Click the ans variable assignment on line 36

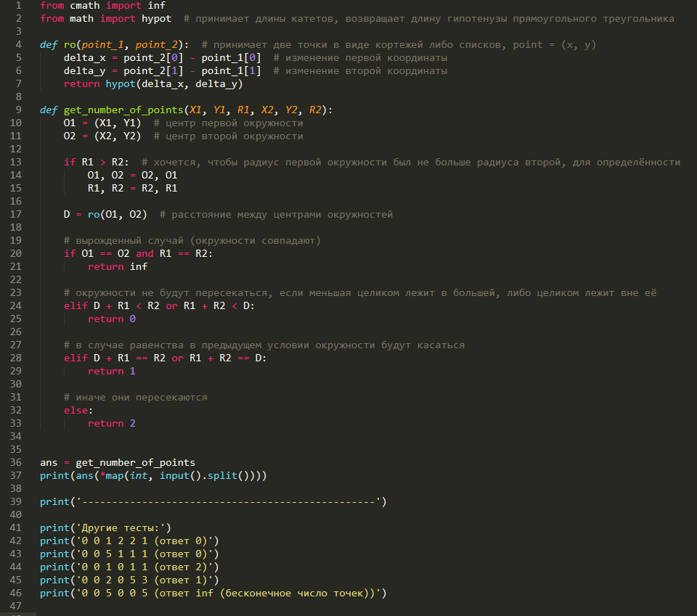pyautogui.click(x=49, y=462)
